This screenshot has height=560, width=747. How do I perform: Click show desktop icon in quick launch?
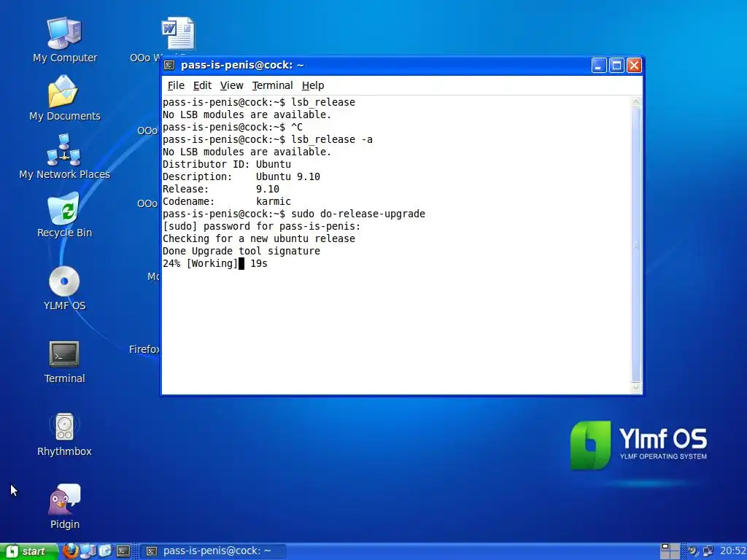pos(105,551)
